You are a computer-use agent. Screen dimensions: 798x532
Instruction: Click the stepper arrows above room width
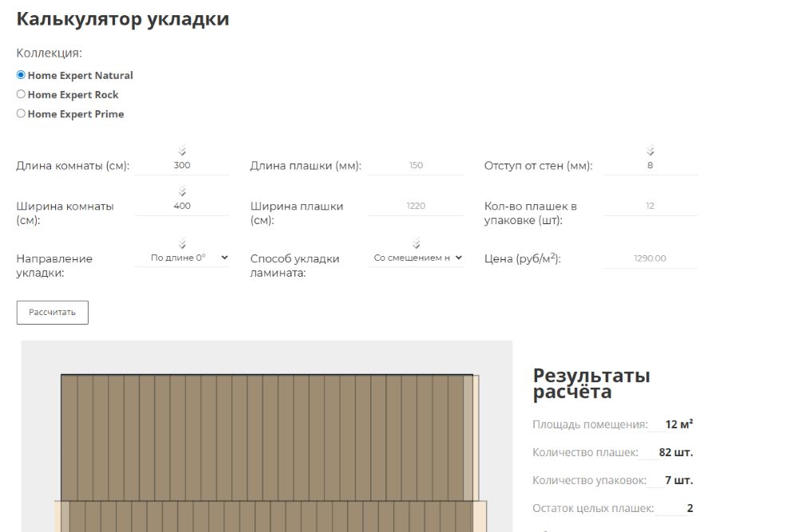point(183,191)
